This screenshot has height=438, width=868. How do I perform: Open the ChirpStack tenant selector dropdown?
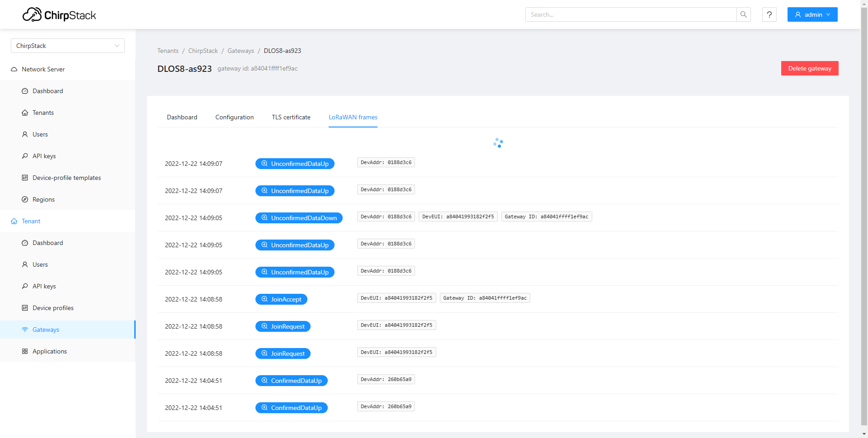68,46
